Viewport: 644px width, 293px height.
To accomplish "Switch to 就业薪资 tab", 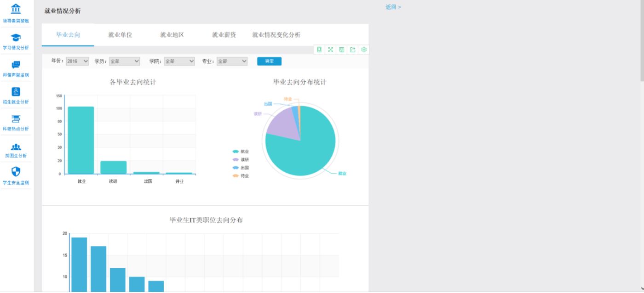I will (x=224, y=35).
